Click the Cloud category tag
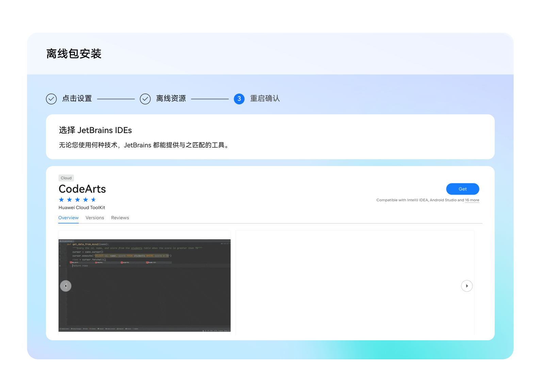Viewport: 541px width, 392px height. [66, 178]
